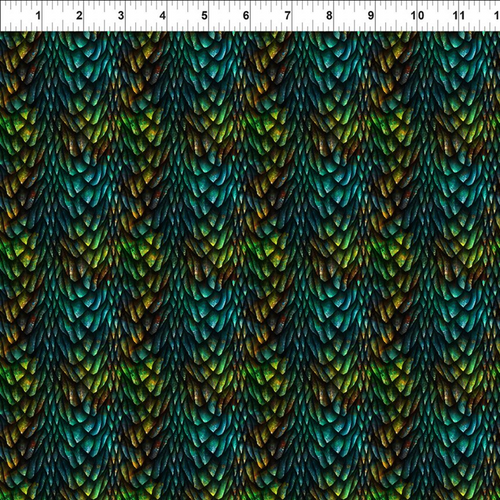Select the ruler's number 7 label
Screen dimensions: 500x500
coord(287,15)
